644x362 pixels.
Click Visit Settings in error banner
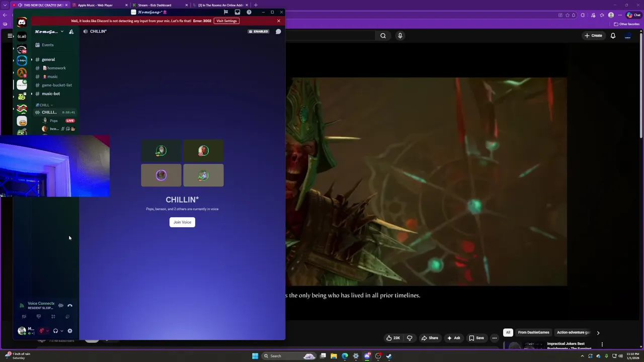226,21
